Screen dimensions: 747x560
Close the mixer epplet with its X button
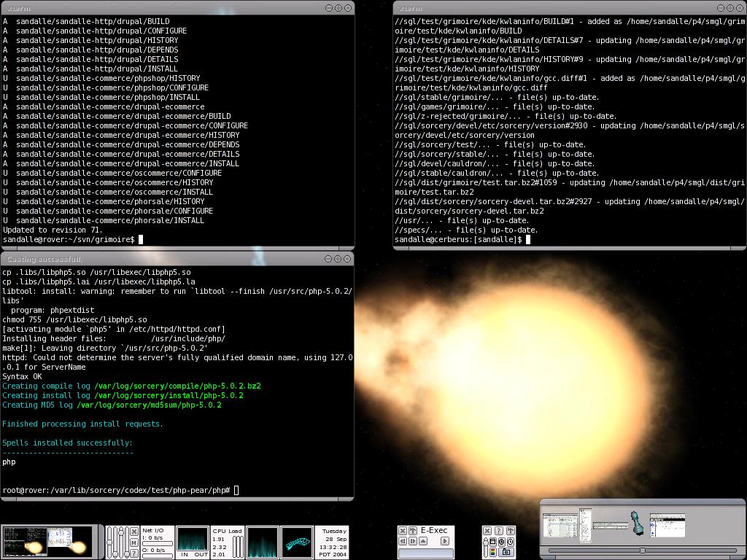pos(134,532)
